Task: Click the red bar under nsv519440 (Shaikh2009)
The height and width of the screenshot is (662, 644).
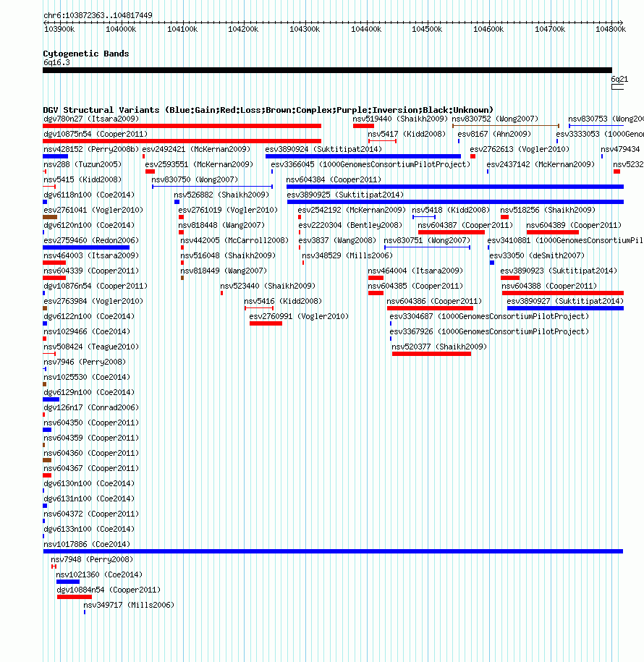Action: click(363, 126)
